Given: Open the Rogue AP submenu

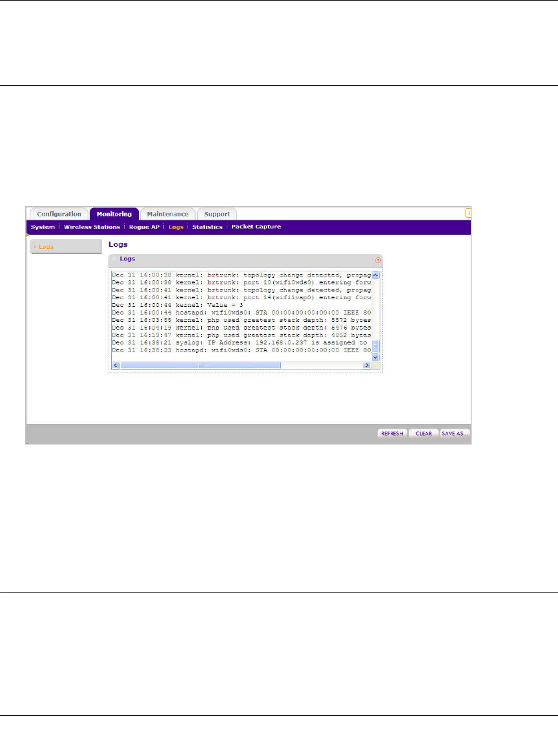Looking at the screenshot, I should [144, 227].
